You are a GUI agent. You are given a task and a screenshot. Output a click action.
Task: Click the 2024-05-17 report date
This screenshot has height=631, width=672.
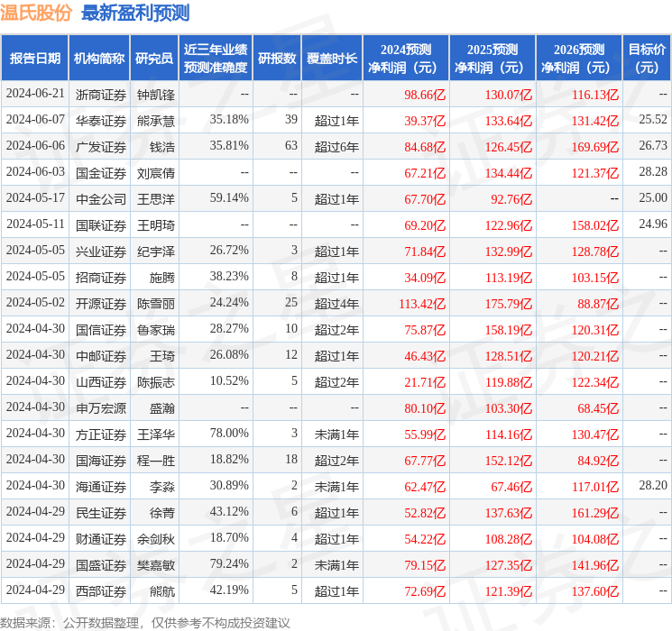35,197
